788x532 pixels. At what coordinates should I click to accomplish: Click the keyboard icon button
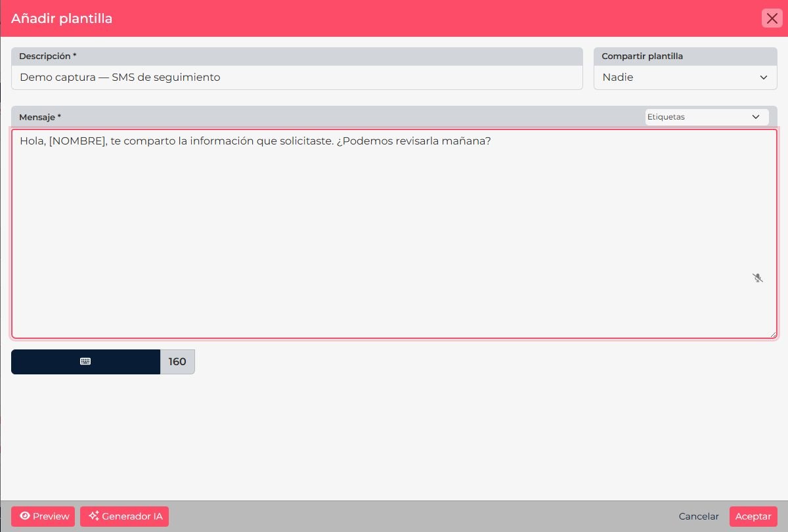(85, 361)
